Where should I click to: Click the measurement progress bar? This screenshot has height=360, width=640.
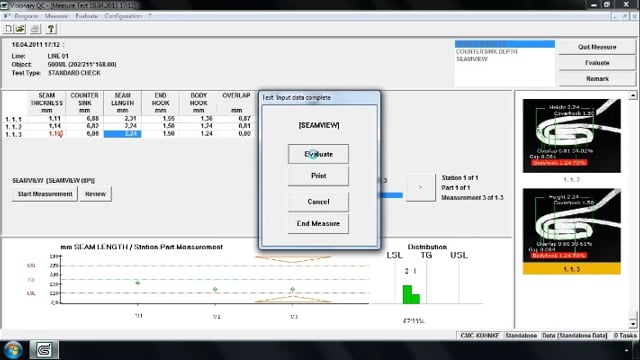tap(391, 195)
